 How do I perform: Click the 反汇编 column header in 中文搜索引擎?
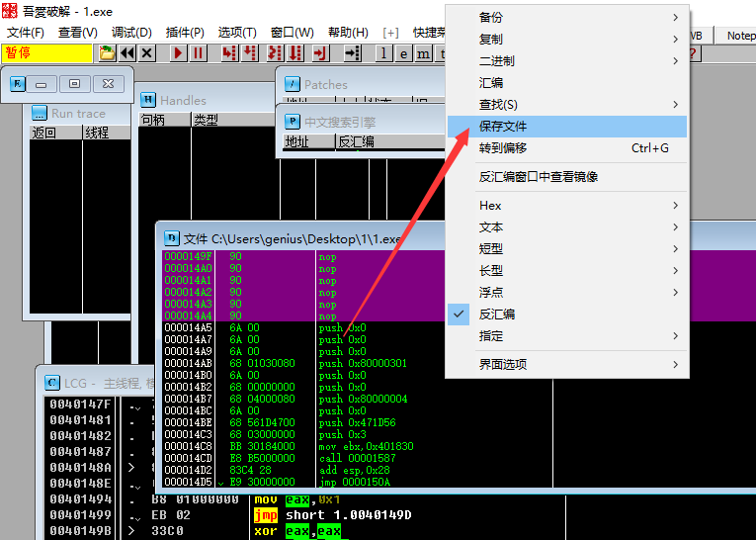(389, 141)
